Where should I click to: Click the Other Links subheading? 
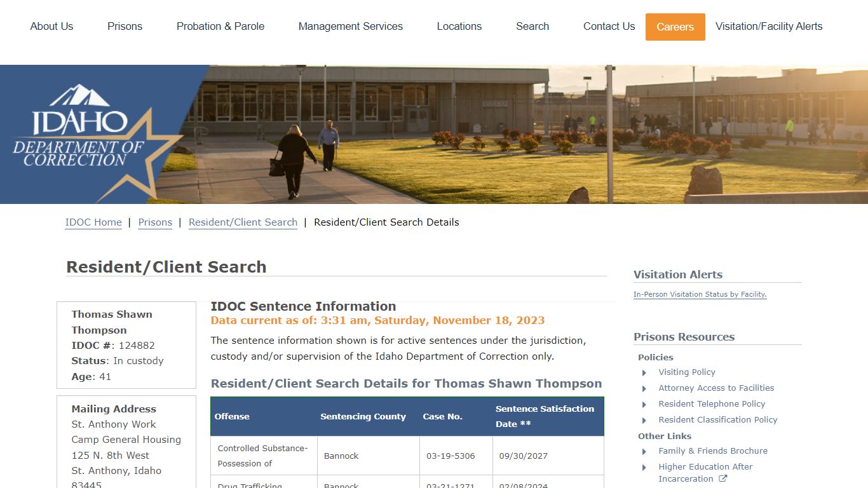[x=665, y=436]
